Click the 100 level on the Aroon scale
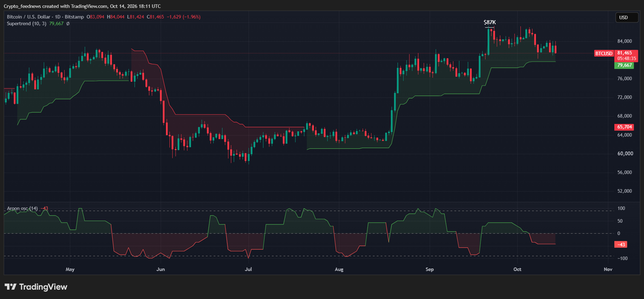The image size is (644, 299). tap(621, 209)
